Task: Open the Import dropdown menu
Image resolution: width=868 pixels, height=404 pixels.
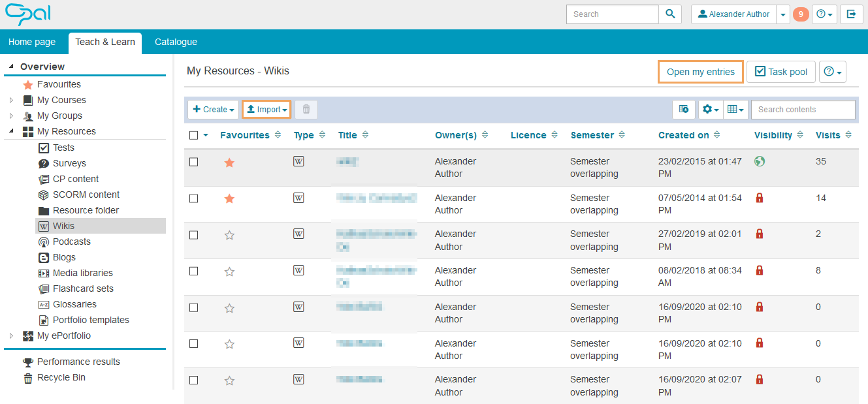Action: click(266, 110)
